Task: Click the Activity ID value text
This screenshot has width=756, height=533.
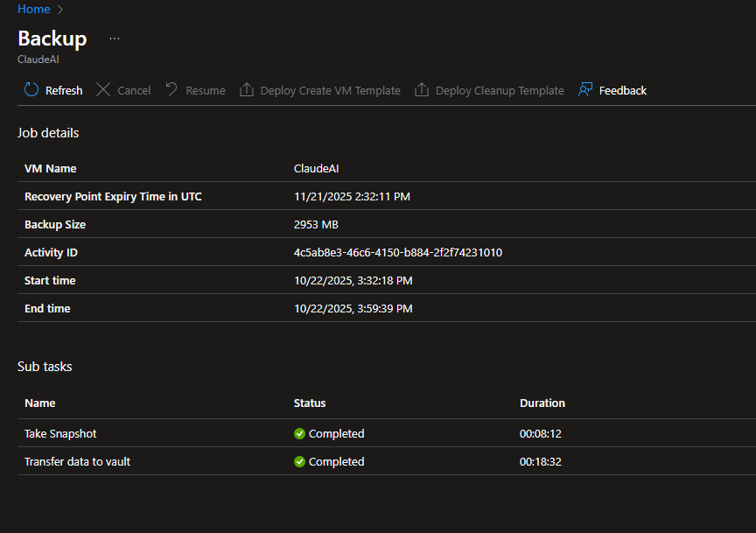Action: click(397, 253)
